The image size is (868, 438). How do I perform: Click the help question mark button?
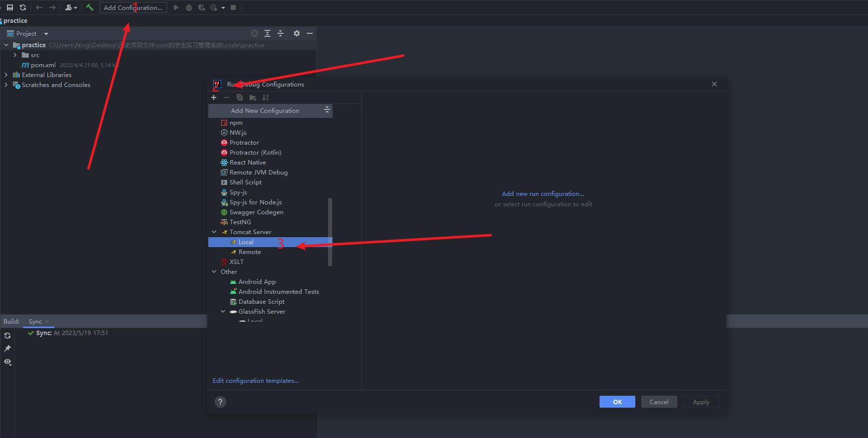[220, 402]
